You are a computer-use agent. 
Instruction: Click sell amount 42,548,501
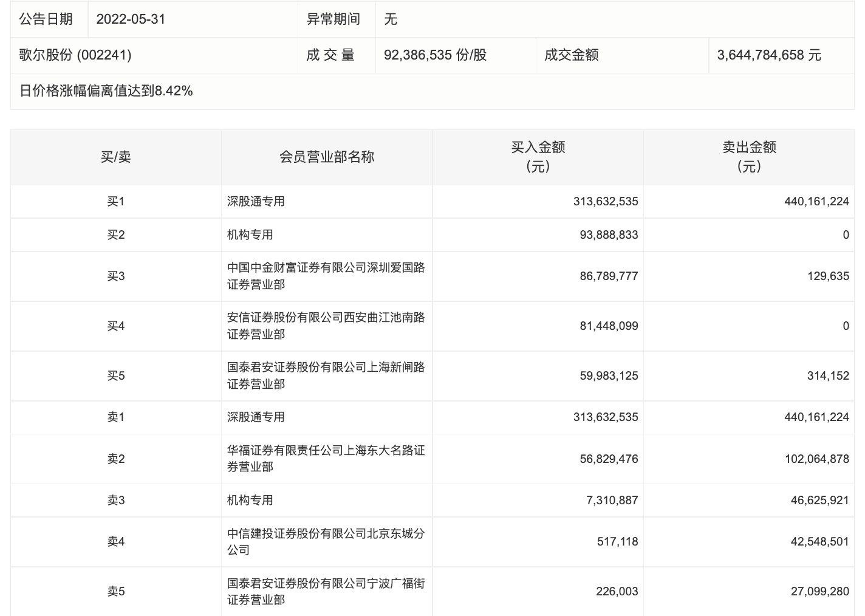[819, 541]
